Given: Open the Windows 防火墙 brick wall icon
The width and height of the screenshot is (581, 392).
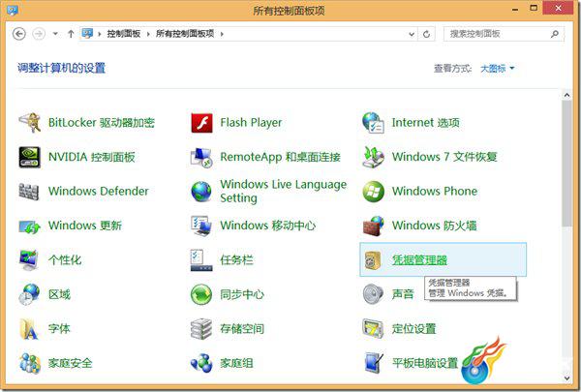Looking at the screenshot, I should click(373, 226).
